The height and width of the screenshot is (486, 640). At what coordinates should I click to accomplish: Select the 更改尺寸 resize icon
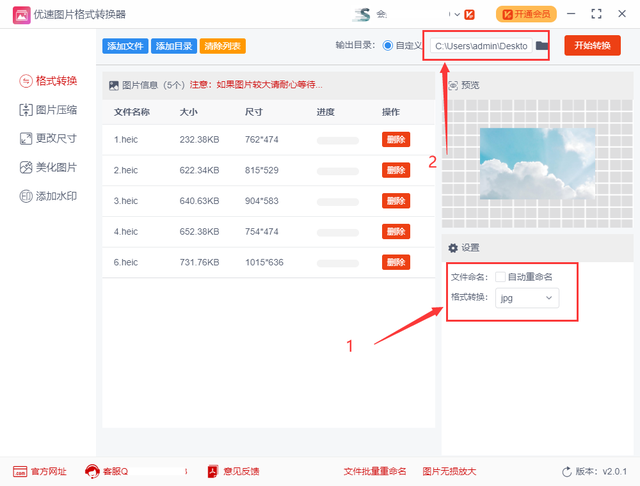coord(26,139)
